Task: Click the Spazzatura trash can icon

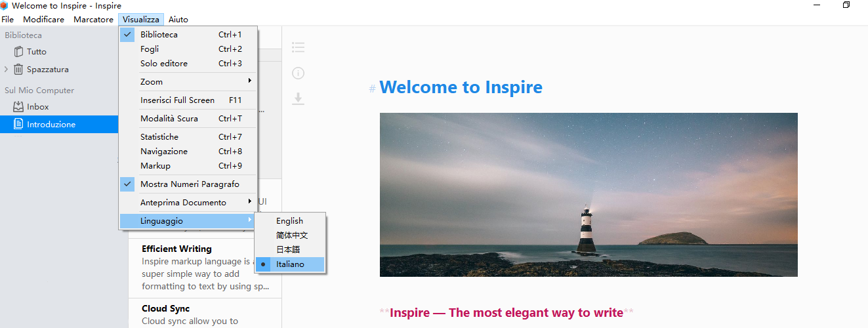Action: click(x=18, y=69)
